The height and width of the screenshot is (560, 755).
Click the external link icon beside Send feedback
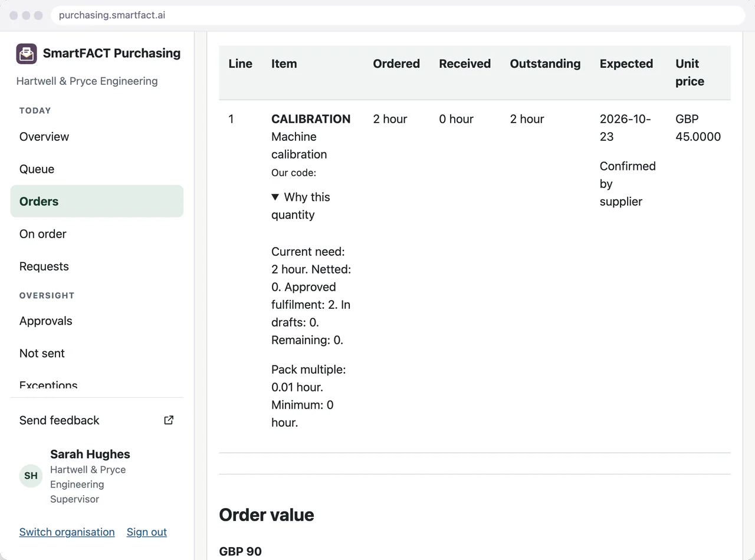(x=169, y=420)
